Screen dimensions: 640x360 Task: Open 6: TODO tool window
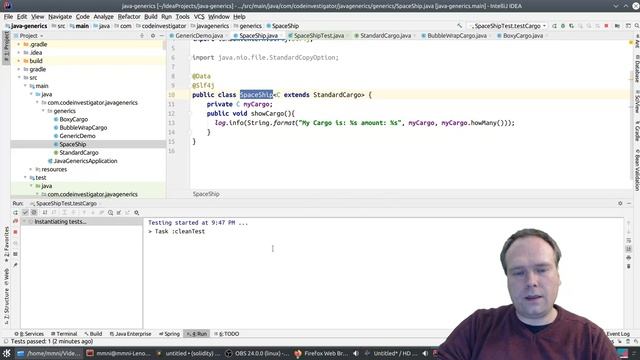(x=227, y=334)
